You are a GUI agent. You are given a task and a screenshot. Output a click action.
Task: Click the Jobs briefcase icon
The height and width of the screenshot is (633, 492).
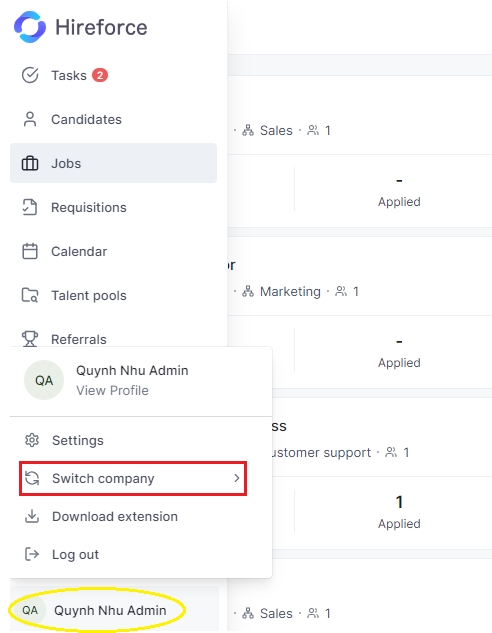pos(30,163)
